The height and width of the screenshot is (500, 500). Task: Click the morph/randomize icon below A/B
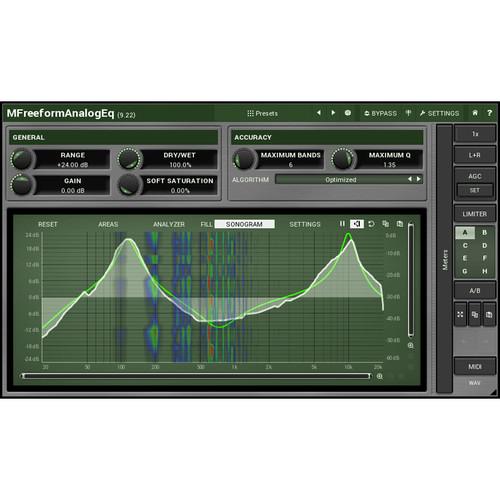460,314
